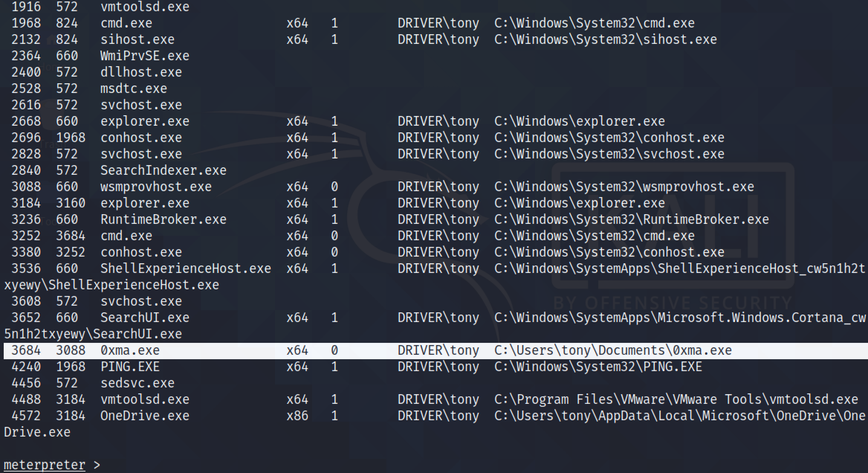Click PID 4572 of OneDrive.exe
Viewport: 868px width, 473px height.
[26, 416]
